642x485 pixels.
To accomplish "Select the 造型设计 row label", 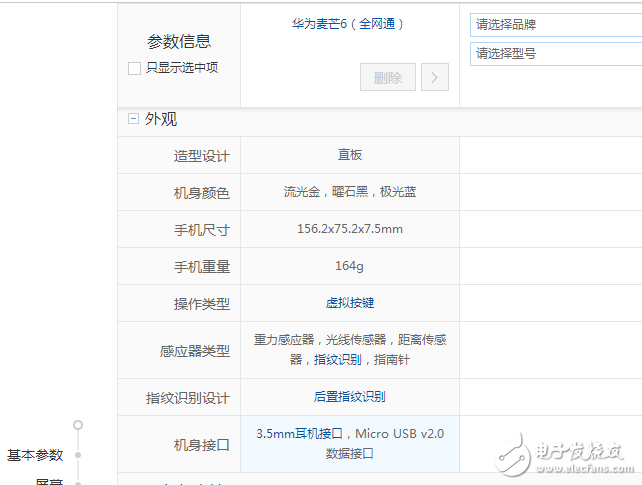I will point(201,156).
